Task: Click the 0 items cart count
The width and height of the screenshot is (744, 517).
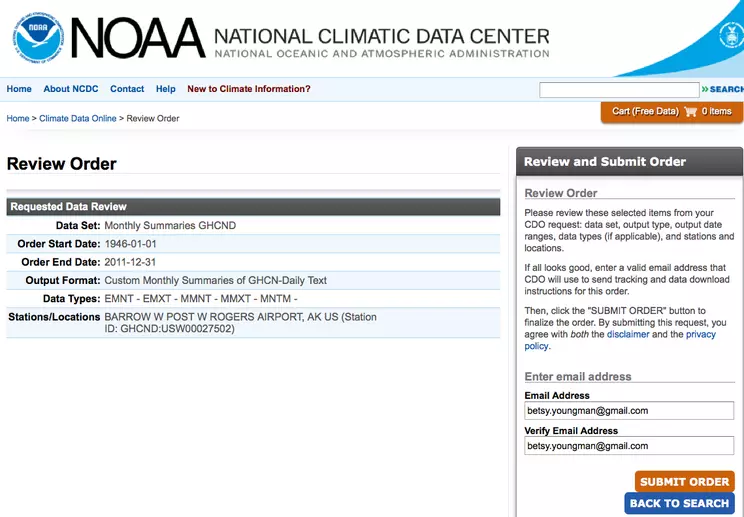Action: coord(716,111)
